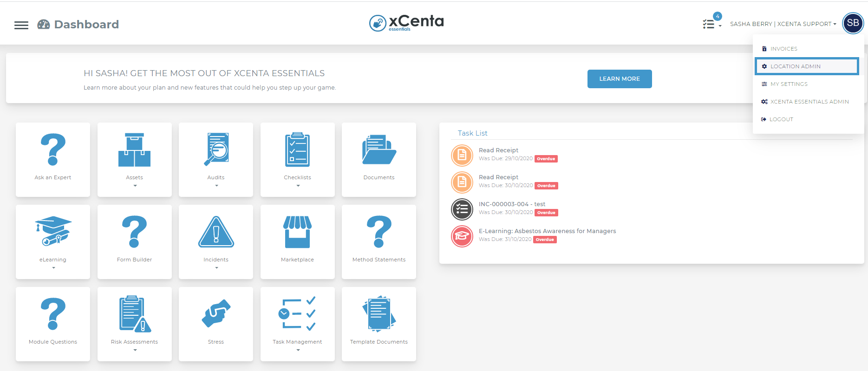
Task: Open the Template Documents tile
Action: [x=379, y=324]
